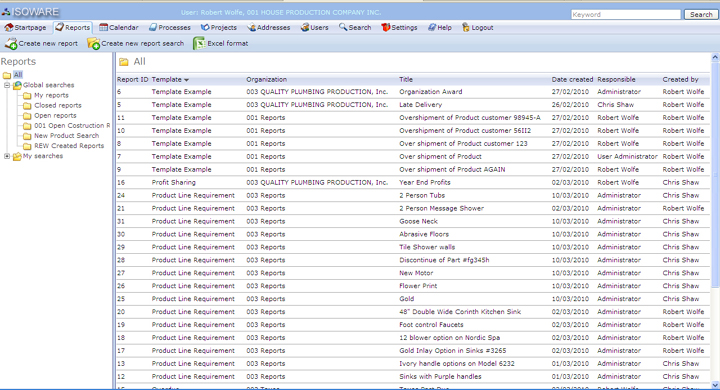The width and height of the screenshot is (720, 390).
Task: Open report Gold Inlay Option in Sinks #3265
Action: (x=453, y=350)
